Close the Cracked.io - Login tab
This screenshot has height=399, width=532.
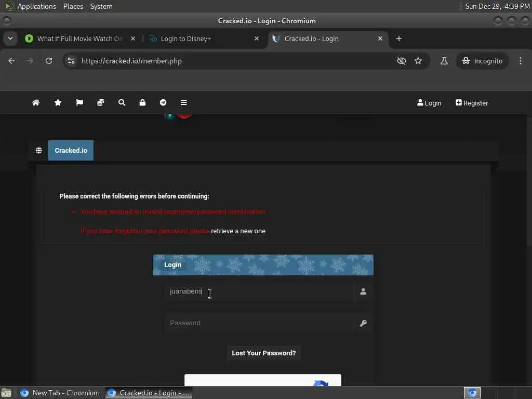pos(380,38)
